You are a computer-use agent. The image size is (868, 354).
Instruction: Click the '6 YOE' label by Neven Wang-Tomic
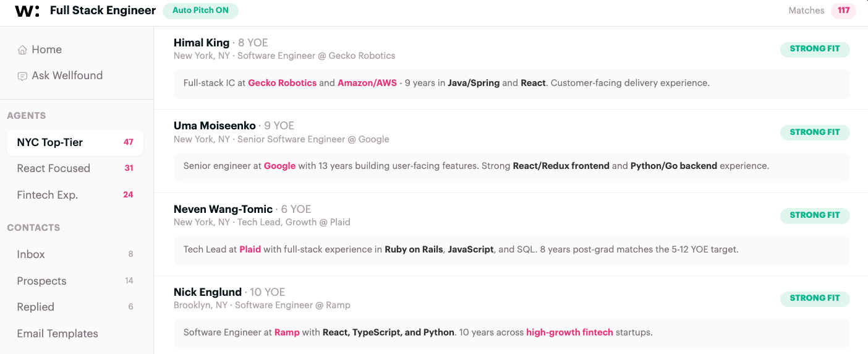tap(296, 209)
